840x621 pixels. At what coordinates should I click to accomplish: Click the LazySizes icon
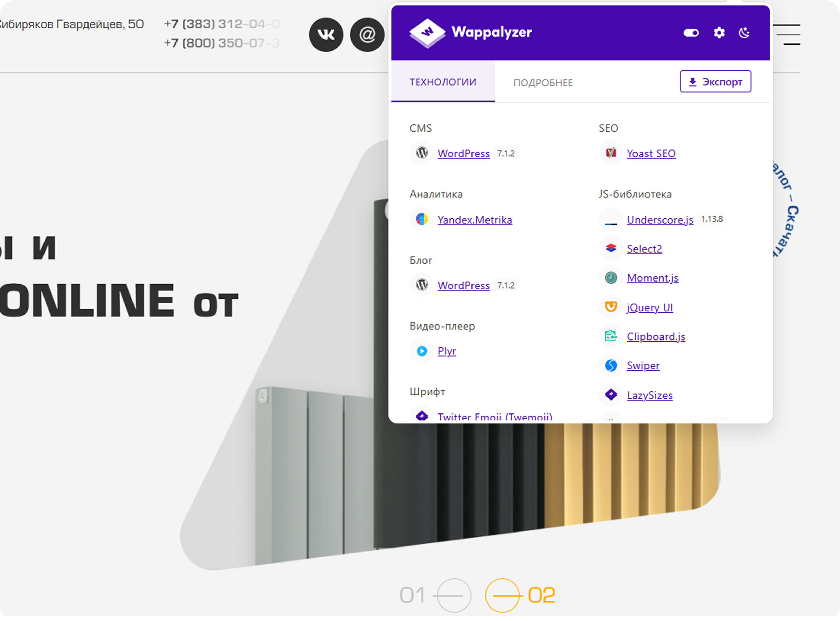[611, 395]
